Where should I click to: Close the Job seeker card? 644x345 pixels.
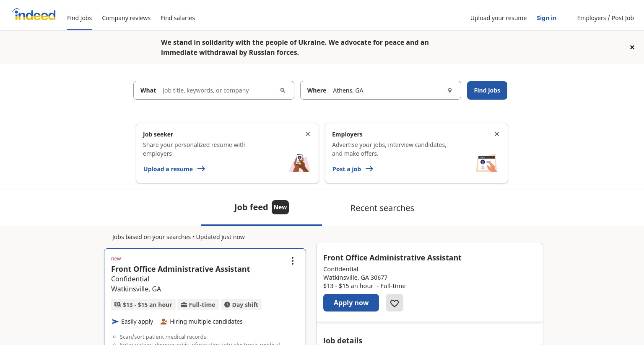coord(308,134)
